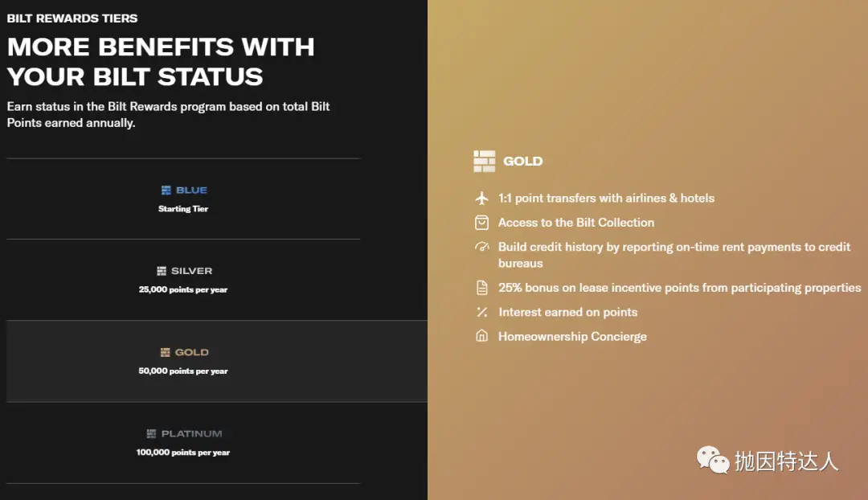868x500 pixels.
Task: Click the Silver tier brick icon
Action: 162,272
